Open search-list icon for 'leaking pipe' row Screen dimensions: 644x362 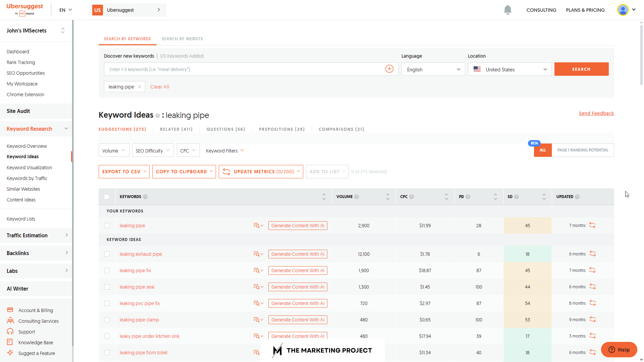[x=258, y=226]
